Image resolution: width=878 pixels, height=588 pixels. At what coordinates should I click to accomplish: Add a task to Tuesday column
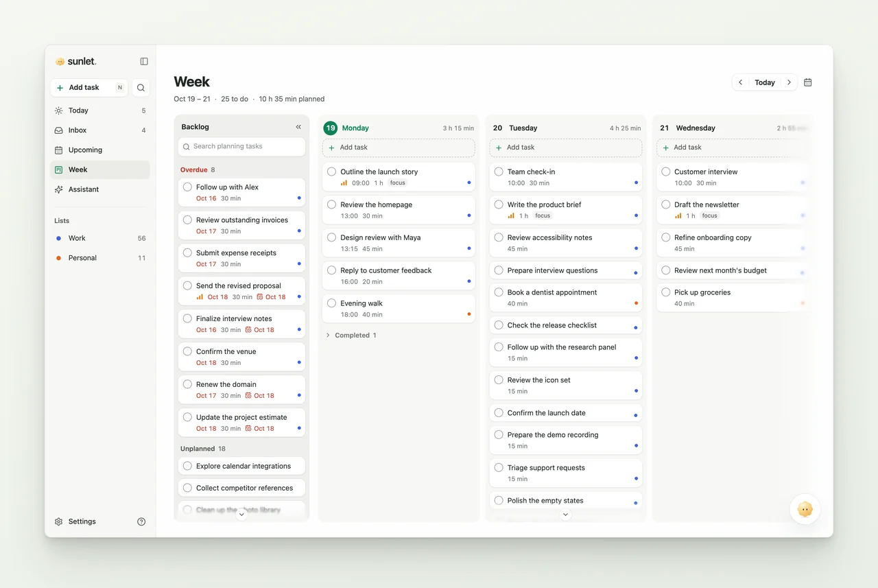click(x=566, y=148)
